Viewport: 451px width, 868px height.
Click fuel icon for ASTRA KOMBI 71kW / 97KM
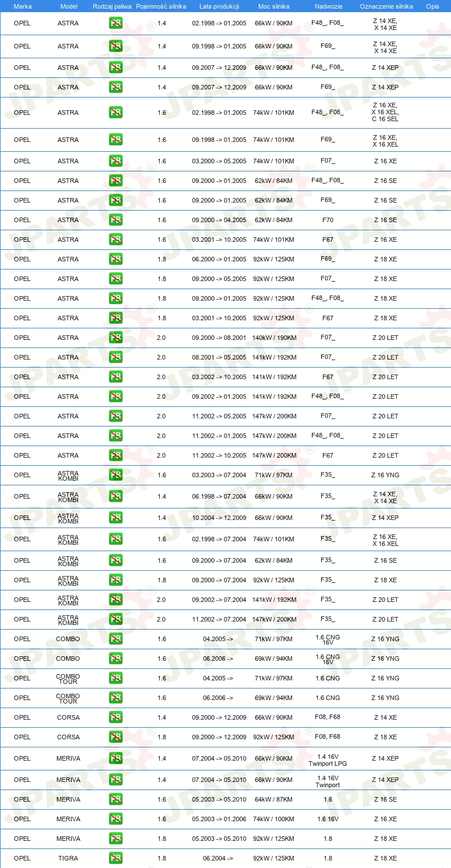[115, 475]
